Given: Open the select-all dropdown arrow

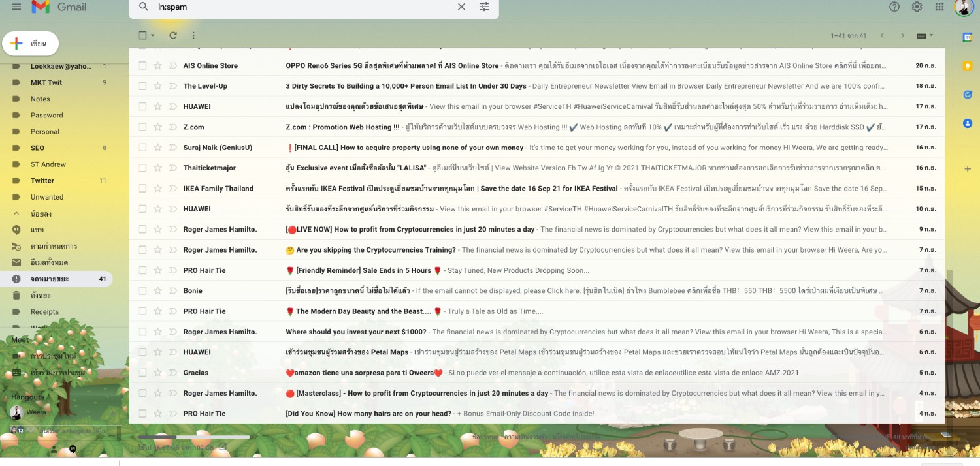Looking at the screenshot, I should tap(153, 35).
